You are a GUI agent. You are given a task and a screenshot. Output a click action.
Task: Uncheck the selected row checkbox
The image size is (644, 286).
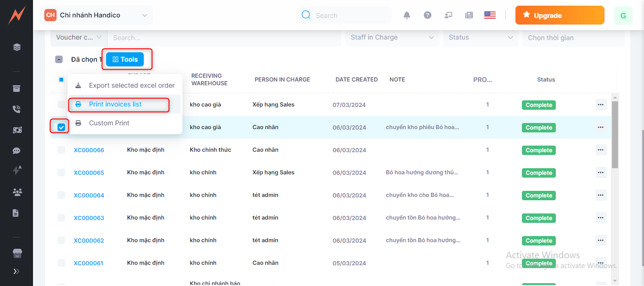coord(61,127)
